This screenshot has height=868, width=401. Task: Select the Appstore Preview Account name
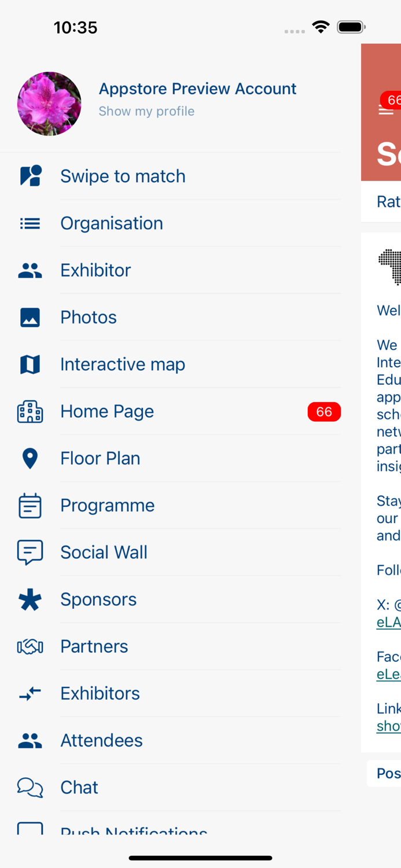coord(197,89)
